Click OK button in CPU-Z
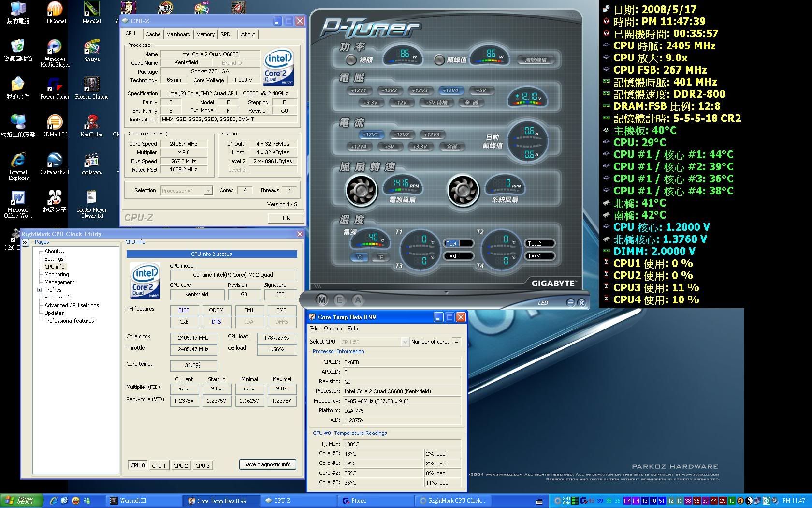The image size is (812, 508). tap(286, 218)
